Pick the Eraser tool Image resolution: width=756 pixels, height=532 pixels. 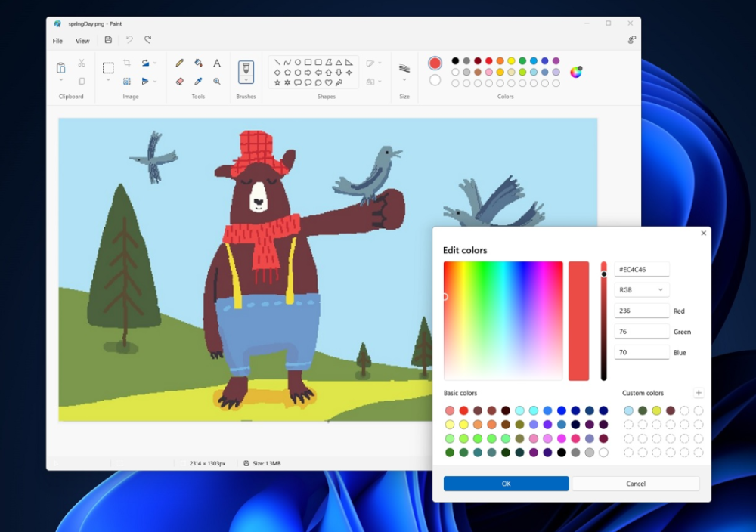click(179, 82)
